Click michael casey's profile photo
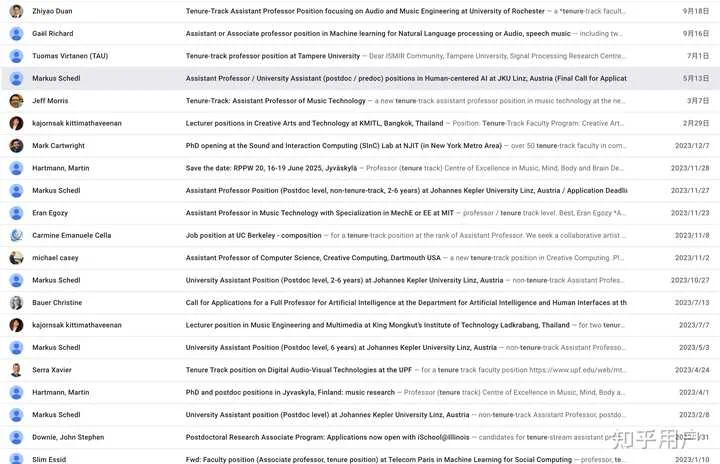The width and height of the screenshot is (720, 464). [16, 258]
